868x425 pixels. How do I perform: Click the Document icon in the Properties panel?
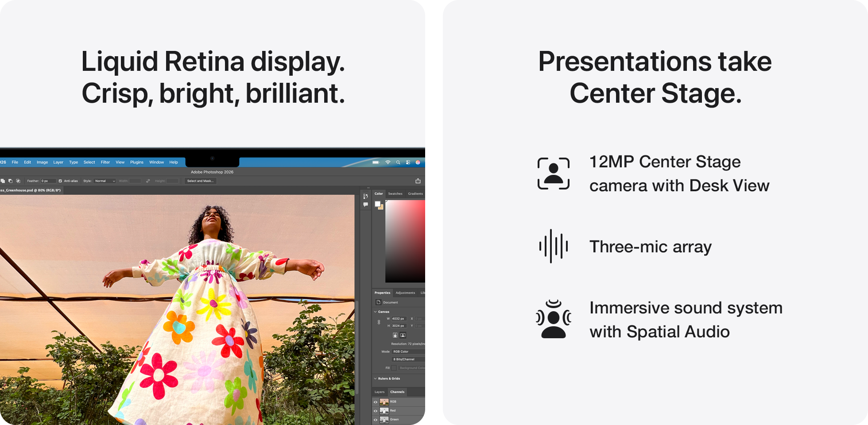(378, 302)
